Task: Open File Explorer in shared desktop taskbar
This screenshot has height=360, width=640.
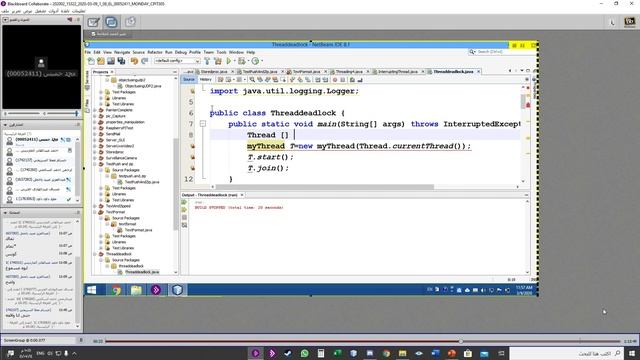Action: 136,290
